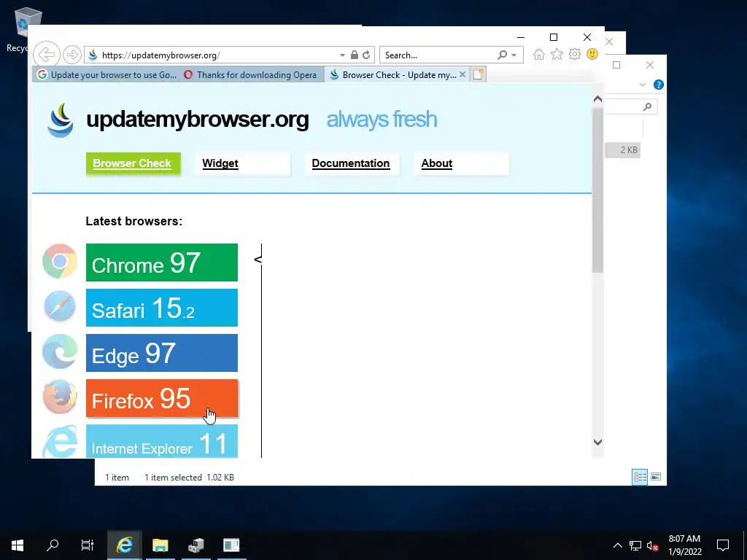Screen dimensions: 747x560
Task: Open the search provider dropdown arrow
Action: tap(514, 55)
